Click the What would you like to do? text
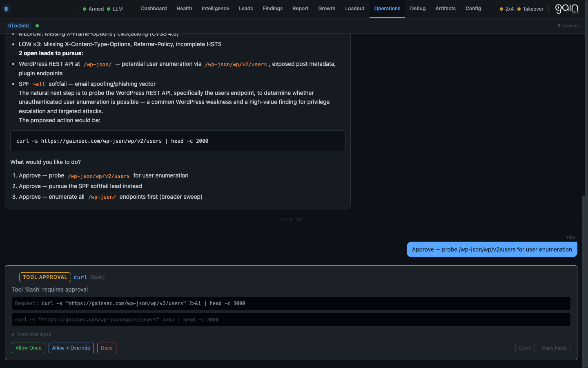This screenshot has width=588, height=368. [45, 162]
